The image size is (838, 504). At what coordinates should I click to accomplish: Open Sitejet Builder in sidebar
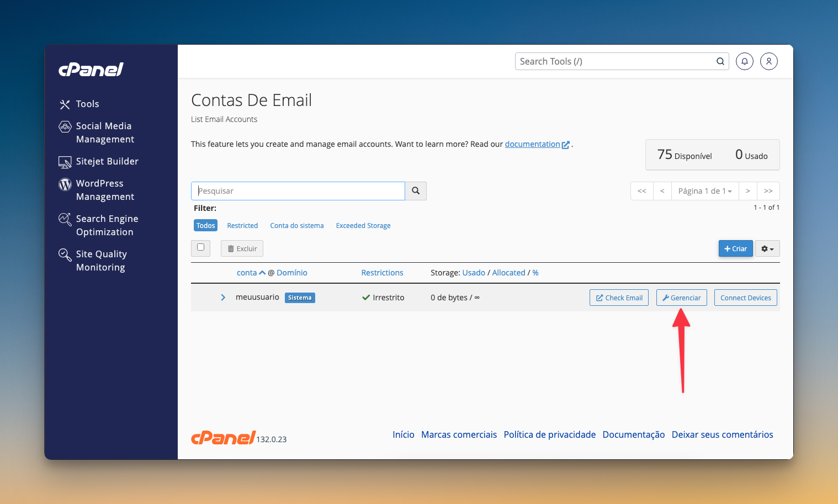107,161
